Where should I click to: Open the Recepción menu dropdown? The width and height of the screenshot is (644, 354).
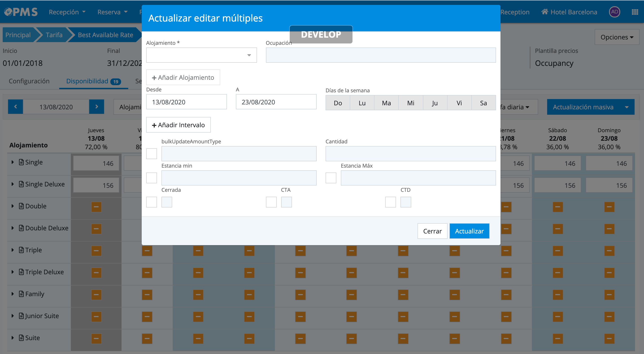[67, 12]
